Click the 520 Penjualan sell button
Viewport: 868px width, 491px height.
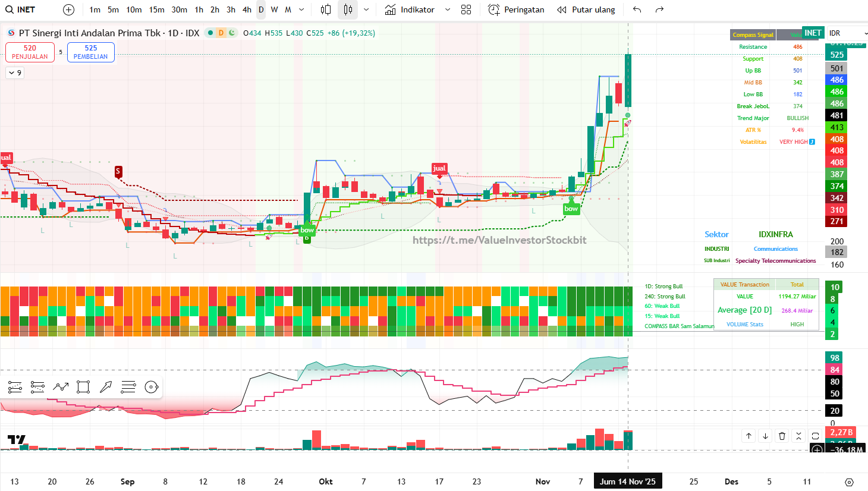click(30, 52)
